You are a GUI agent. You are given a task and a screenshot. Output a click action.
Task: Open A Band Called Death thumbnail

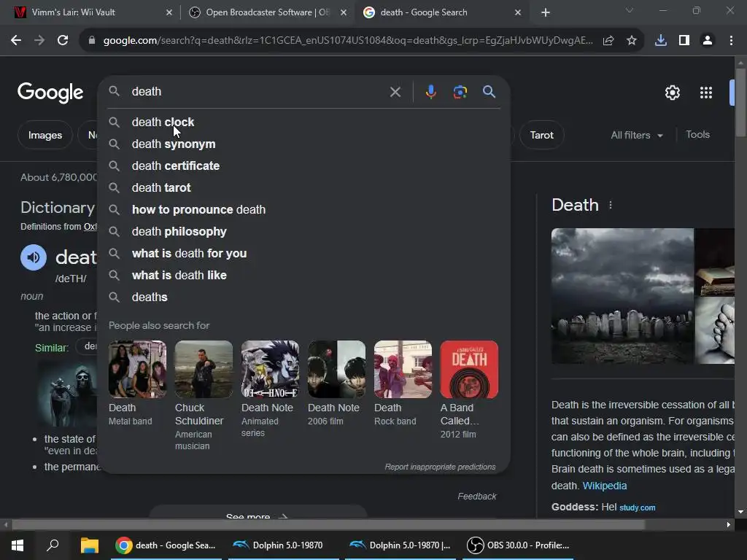pos(469,369)
